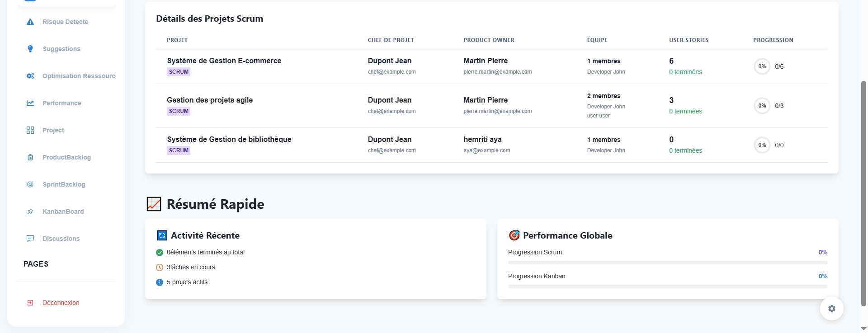The width and height of the screenshot is (868, 333).
Task: Click the orange clock icon for tâches en cours
Action: point(160,267)
